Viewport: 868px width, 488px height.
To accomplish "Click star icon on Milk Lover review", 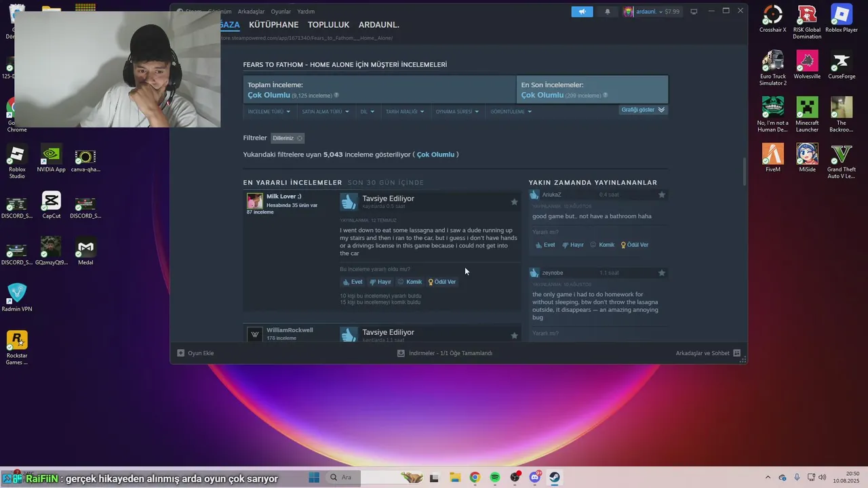I will [x=514, y=202].
